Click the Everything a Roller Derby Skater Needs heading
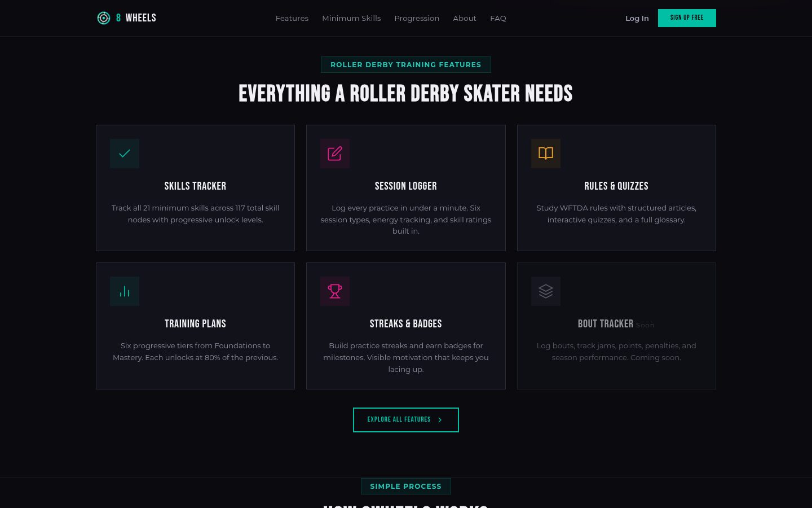Viewport: 812px width, 508px height. click(406, 94)
